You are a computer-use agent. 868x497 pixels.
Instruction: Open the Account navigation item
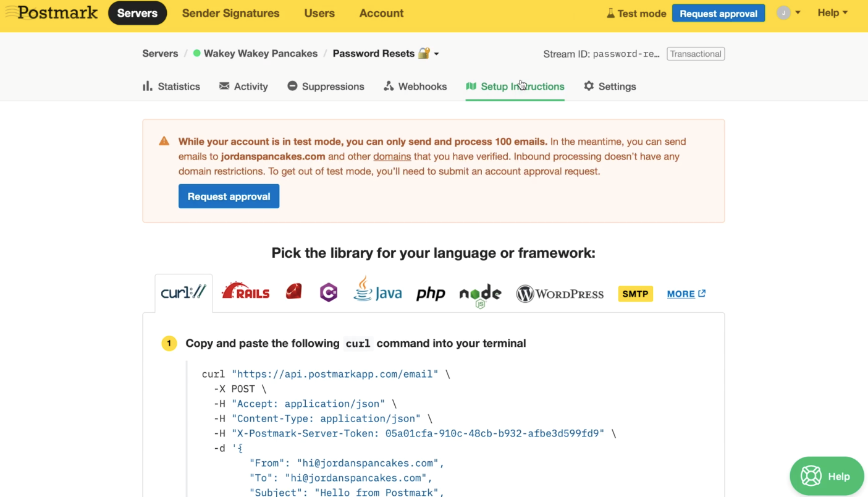click(x=381, y=13)
